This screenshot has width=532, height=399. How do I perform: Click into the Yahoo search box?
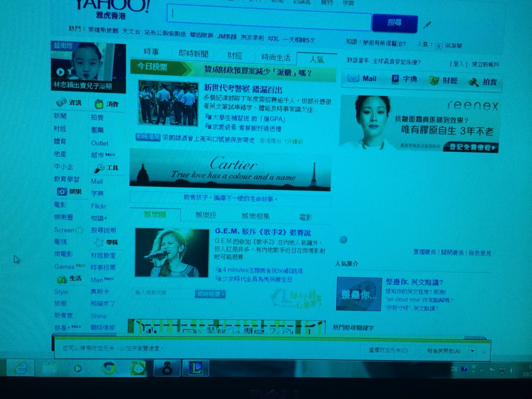(270, 18)
